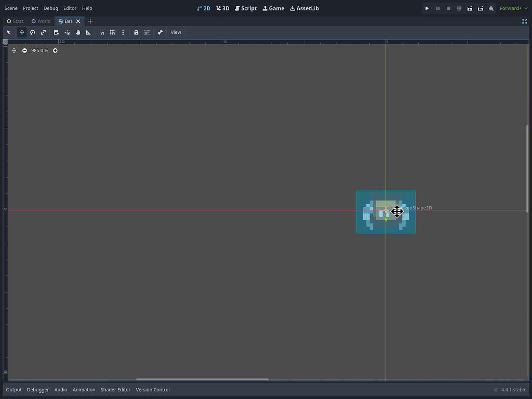Copy version 4.4.1.stable text
Screen dimensions: 532x399
(514, 390)
